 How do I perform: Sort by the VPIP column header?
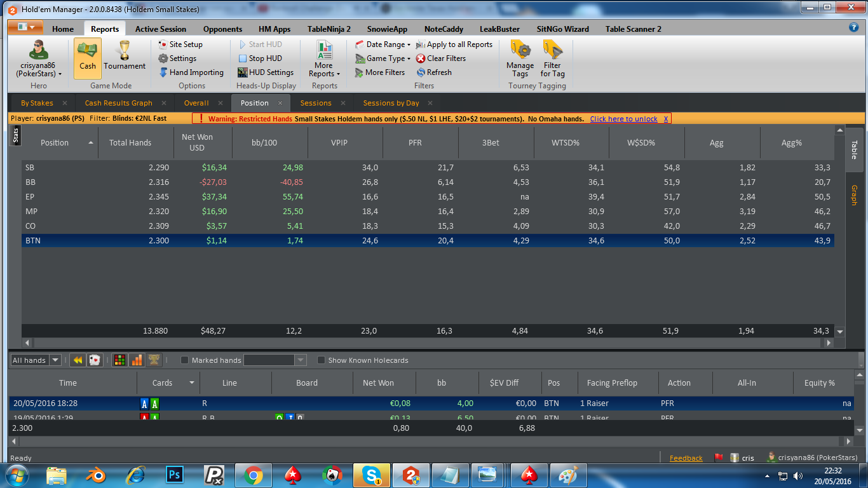[345, 142]
